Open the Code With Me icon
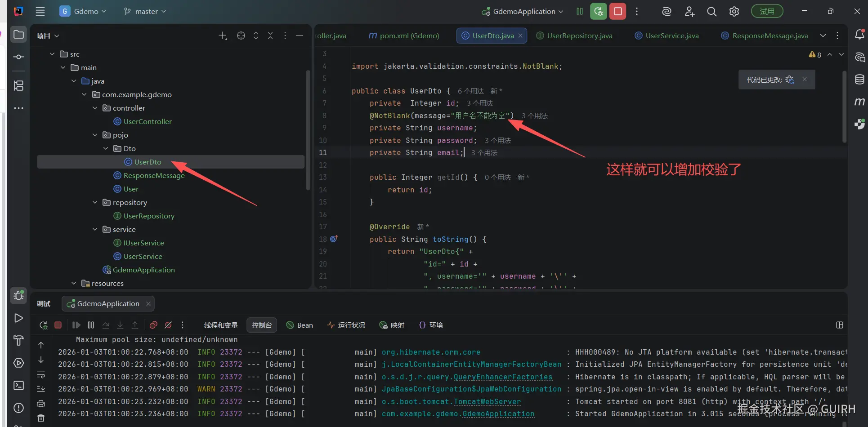The height and width of the screenshot is (427, 868). pyautogui.click(x=689, y=12)
